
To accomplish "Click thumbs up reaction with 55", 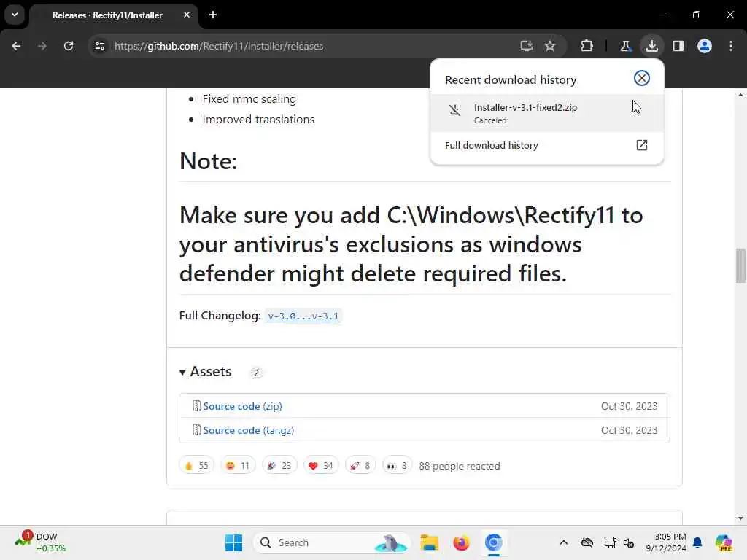I will tap(196, 465).
